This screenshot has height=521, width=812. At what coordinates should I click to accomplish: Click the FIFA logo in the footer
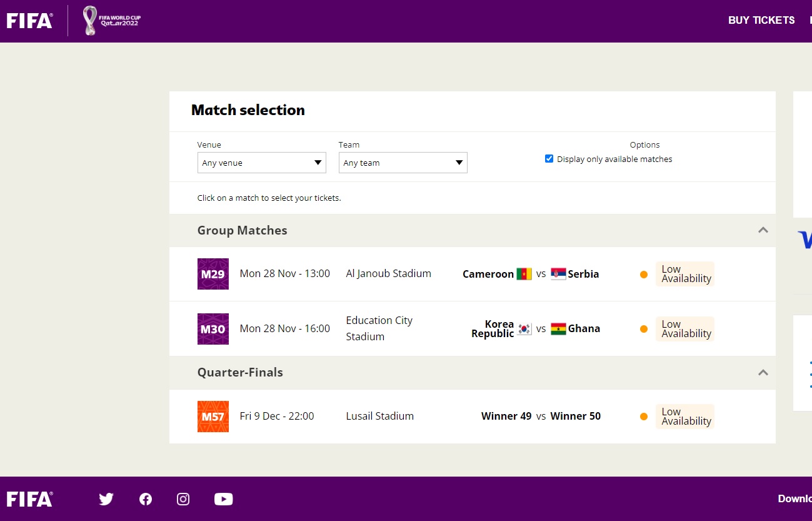click(x=29, y=498)
